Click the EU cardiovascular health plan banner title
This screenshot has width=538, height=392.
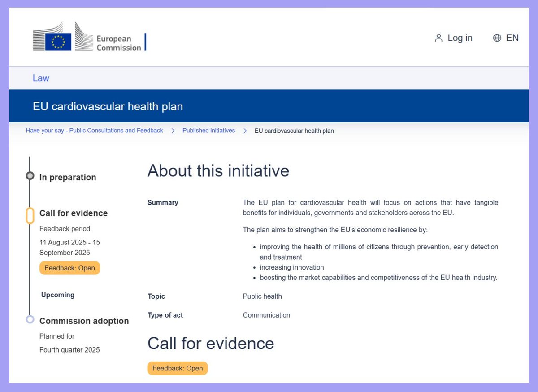pos(108,107)
